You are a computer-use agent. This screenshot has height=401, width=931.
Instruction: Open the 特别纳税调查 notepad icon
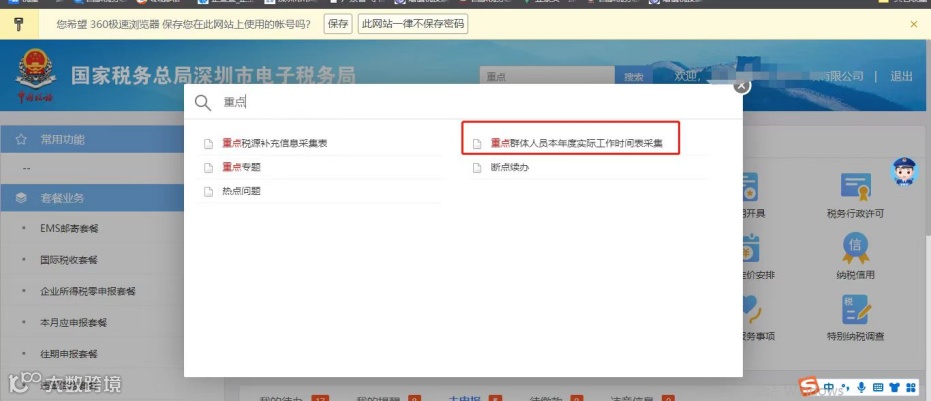856,310
